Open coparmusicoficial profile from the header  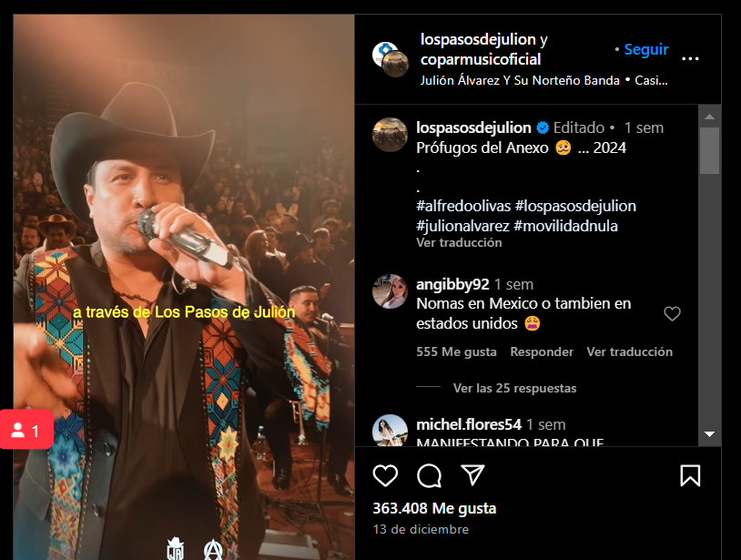click(481, 59)
